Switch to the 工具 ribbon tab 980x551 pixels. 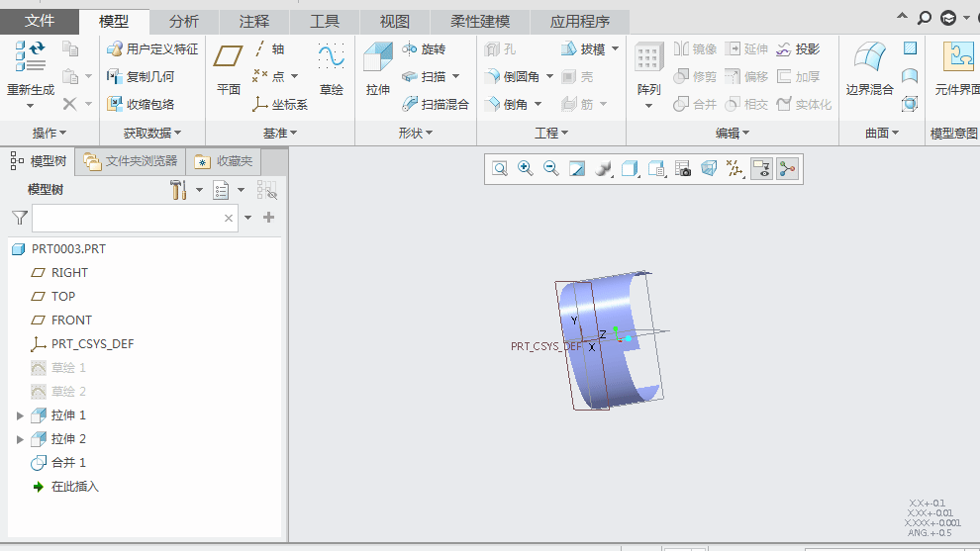[325, 22]
